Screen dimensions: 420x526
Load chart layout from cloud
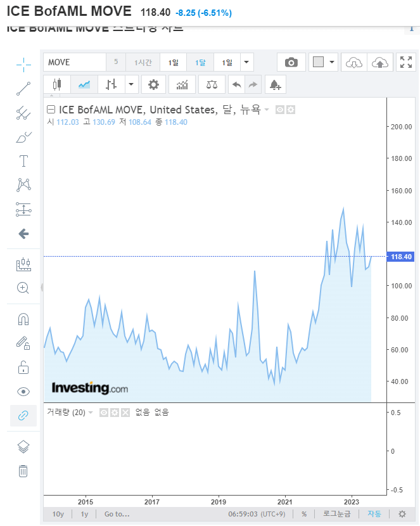pos(354,62)
